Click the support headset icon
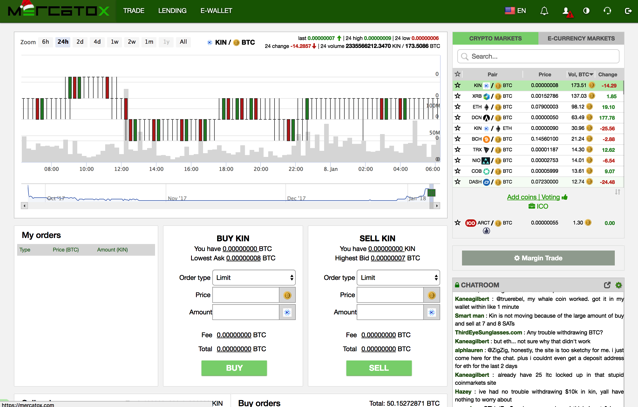Image resolution: width=638 pixels, height=407 pixels. tap(607, 11)
